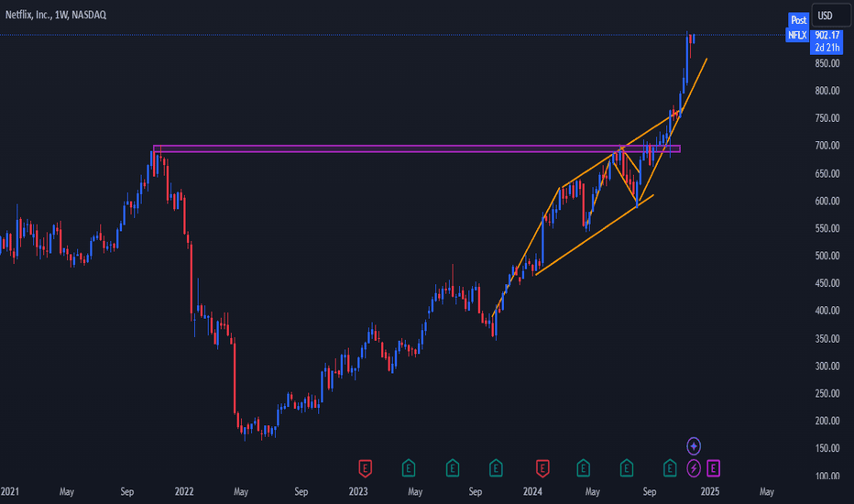The width and height of the screenshot is (854, 504).
Task: Click the red earnings E marker above 2024
Action: pos(542,468)
